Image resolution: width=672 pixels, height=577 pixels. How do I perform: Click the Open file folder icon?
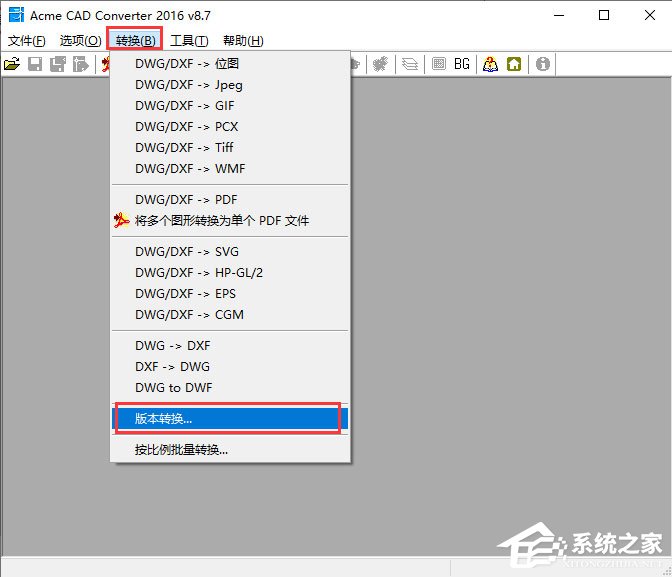pyautogui.click(x=12, y=64)
